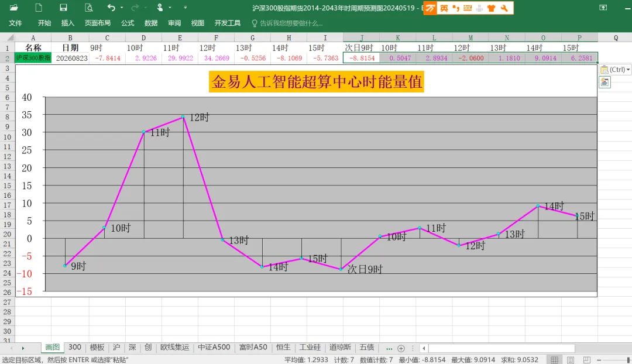The width and height of the screenshot is (632, 364).
Task: Click the 次日9时 data label on chart
Action: point(365,269)
